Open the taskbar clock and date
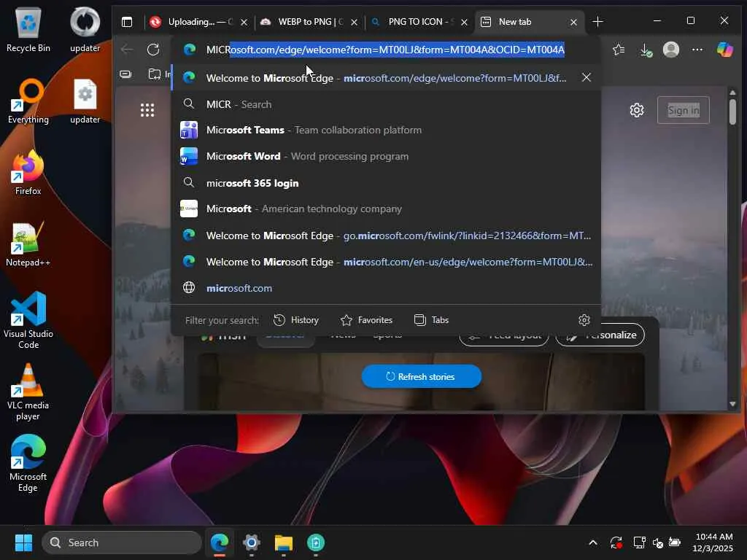Image resolution: width=747 pixels, height=560 pixels. [712, 542]
